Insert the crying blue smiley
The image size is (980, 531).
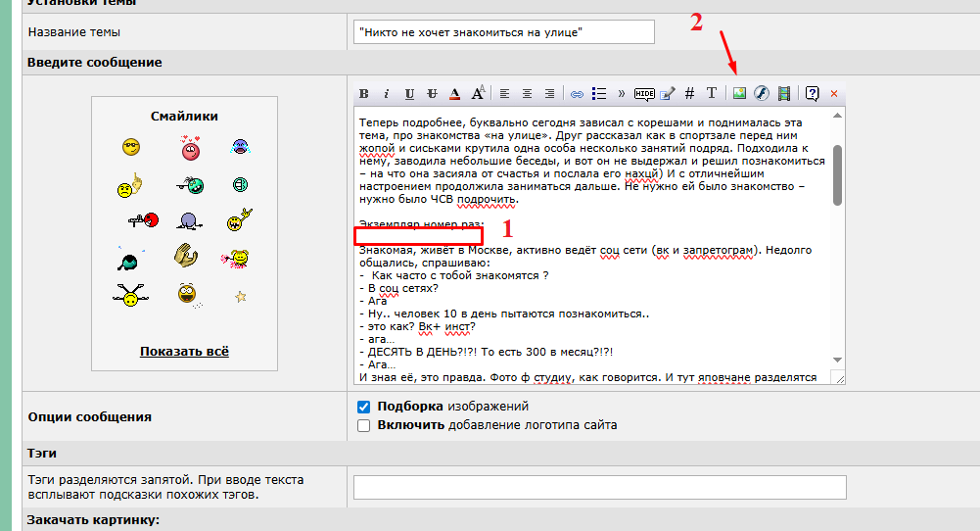240,147
